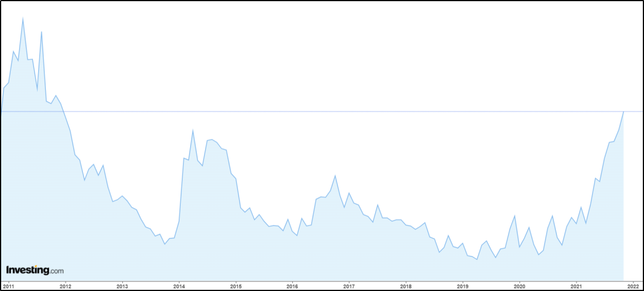Screen dimensions: 644x291
Task: Click the Investing.com logo watermark
Action: pos(35,270)
